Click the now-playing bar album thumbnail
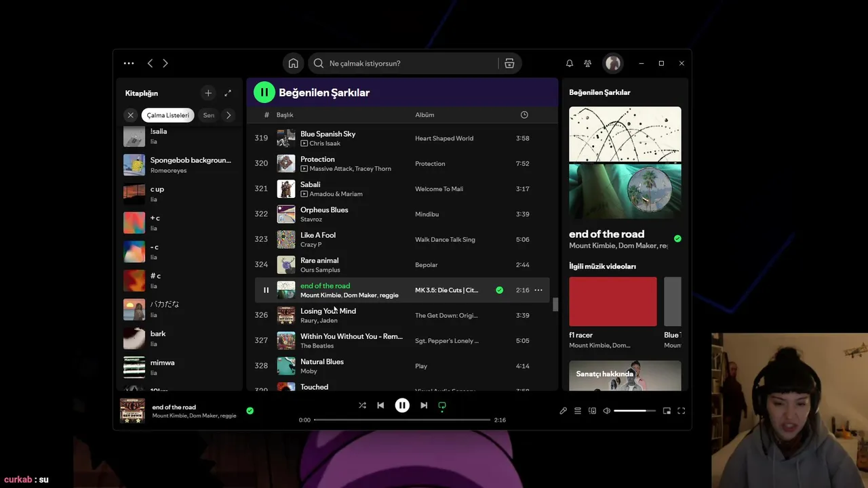Viewport: 868px width, 488px height. click(x=132, y=411)
